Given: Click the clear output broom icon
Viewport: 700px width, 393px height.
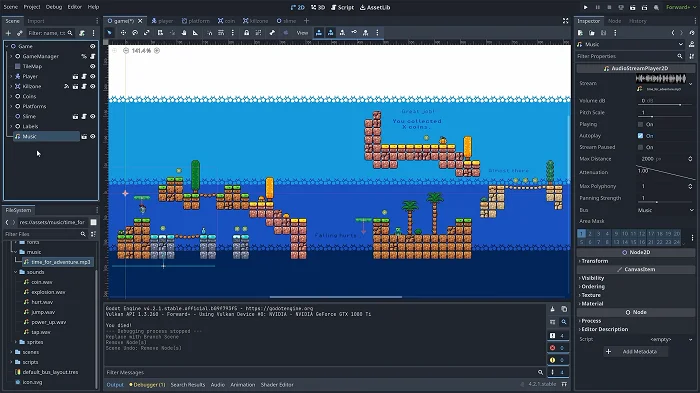Looking at the screenshot, I should point(552,309).
